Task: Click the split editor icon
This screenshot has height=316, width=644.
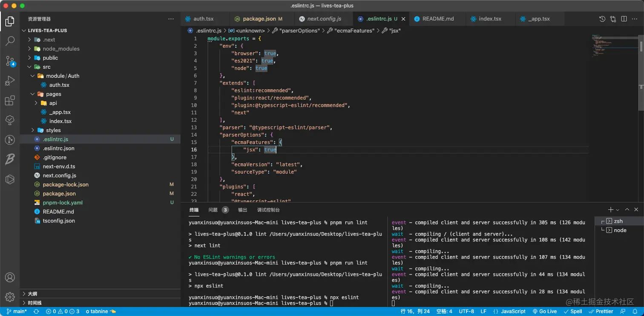Action: tap(624, 19)
